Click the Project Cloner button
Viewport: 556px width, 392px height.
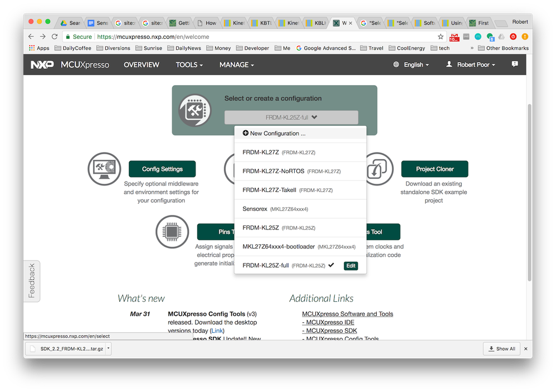tap(435, 169)
